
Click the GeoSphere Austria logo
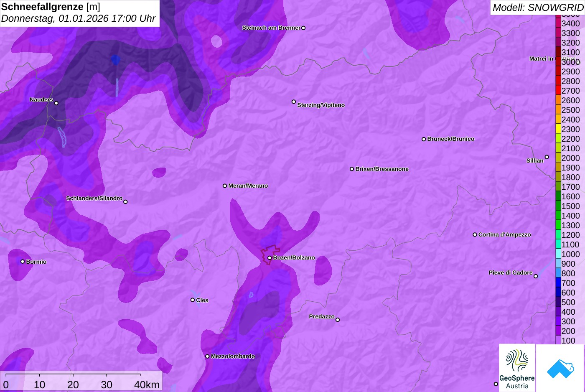coord(517,368)
